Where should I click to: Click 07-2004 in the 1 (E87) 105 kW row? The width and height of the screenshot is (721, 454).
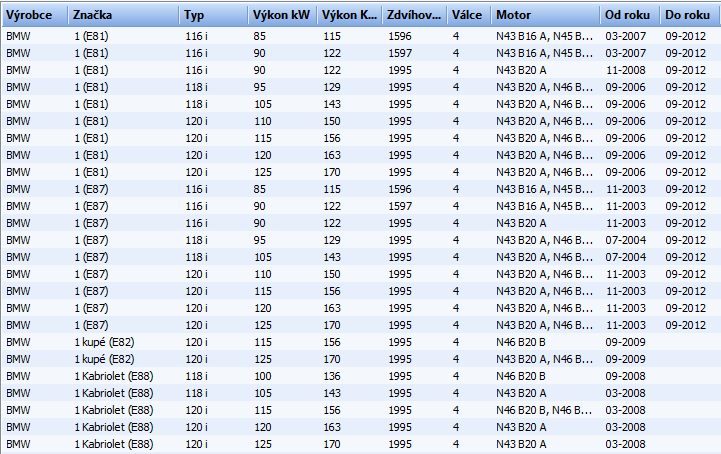pyautogui.click(x=625, y=258)
